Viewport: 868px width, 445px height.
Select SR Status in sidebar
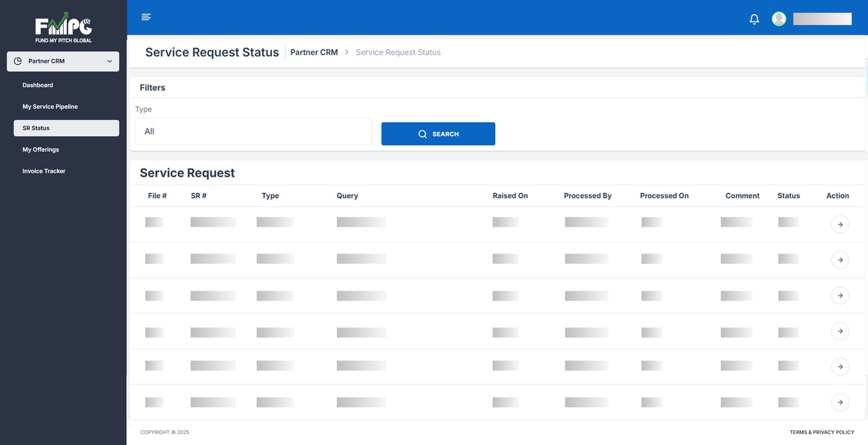[x=66, y=128]
